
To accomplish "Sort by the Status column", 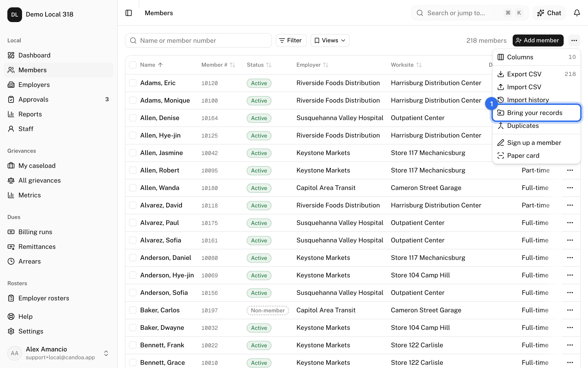I will [x=259, y=65].
